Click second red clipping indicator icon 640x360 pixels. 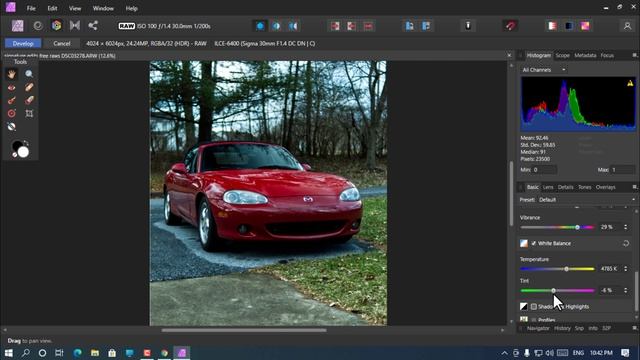(351, 26)
